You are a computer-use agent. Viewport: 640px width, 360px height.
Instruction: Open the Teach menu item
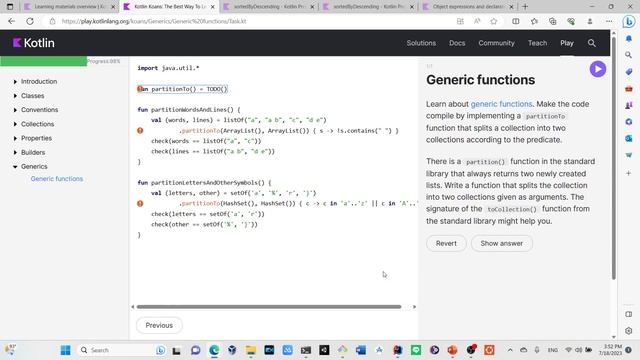tap(537, 43)
